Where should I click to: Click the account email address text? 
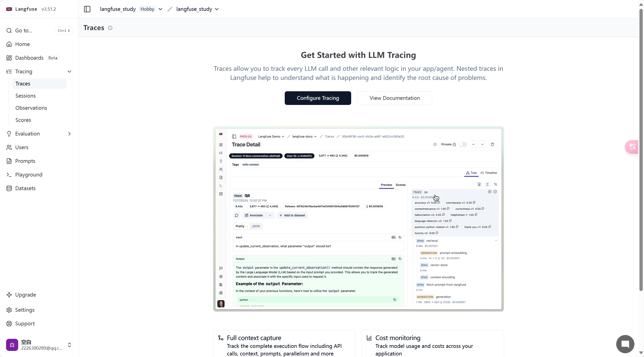pos(42,348)
